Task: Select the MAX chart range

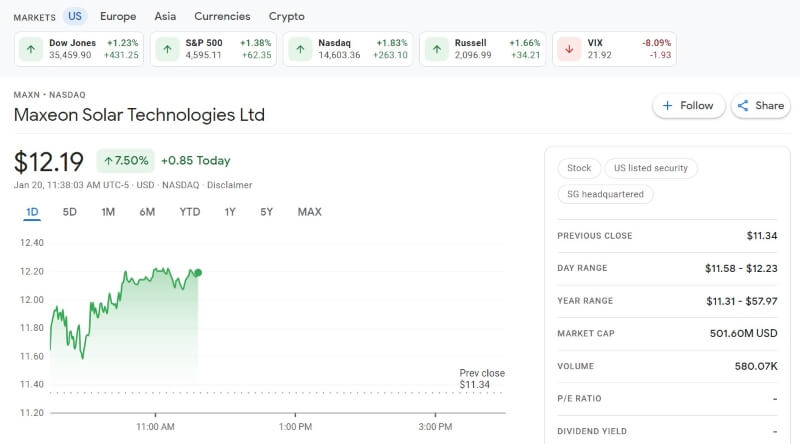Action: 310,212
